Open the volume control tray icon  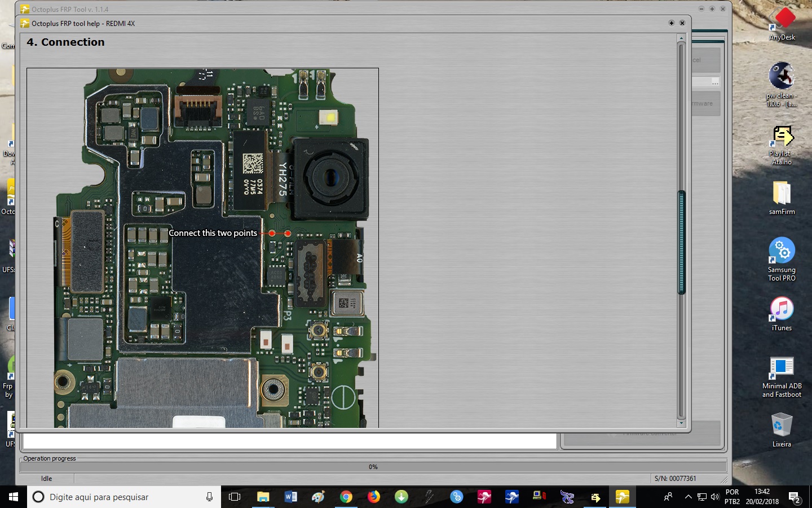(x=715, y=497)
